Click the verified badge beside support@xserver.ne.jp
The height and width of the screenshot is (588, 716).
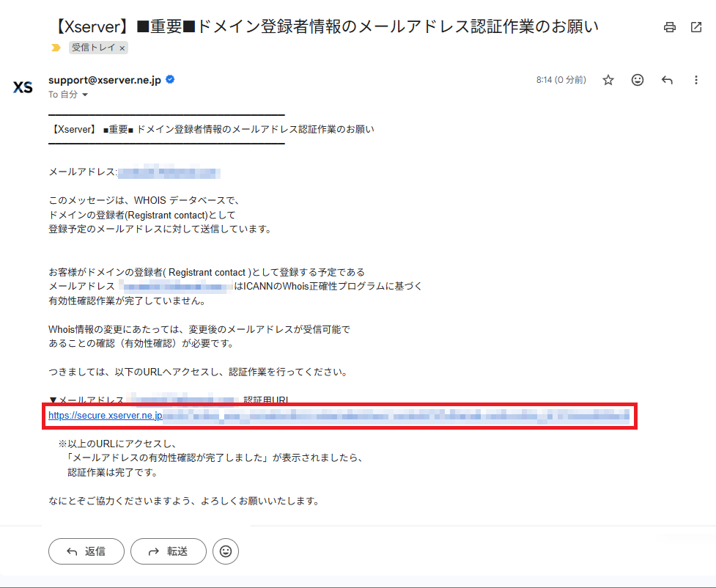point(169,79)
